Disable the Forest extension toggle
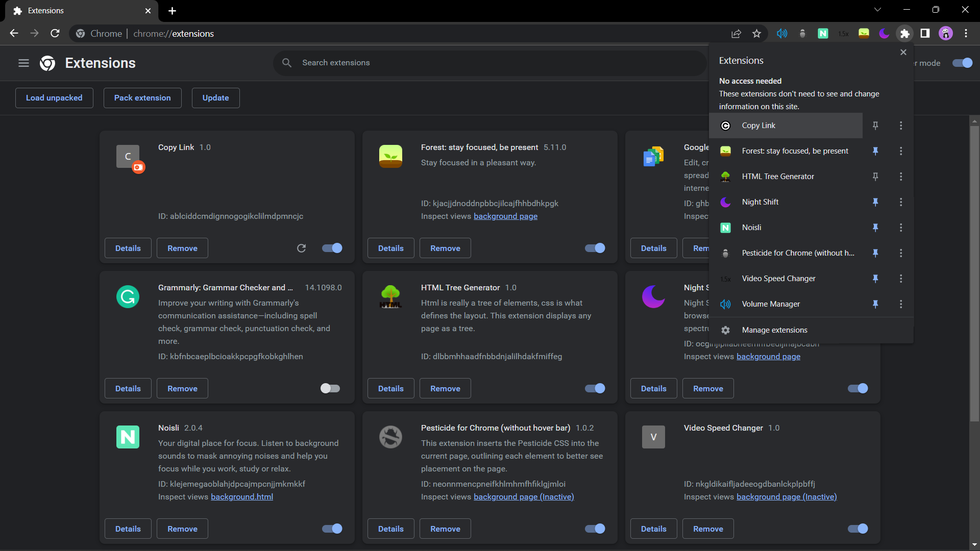The width and height of the screenshot is (980, 551). 595,248
